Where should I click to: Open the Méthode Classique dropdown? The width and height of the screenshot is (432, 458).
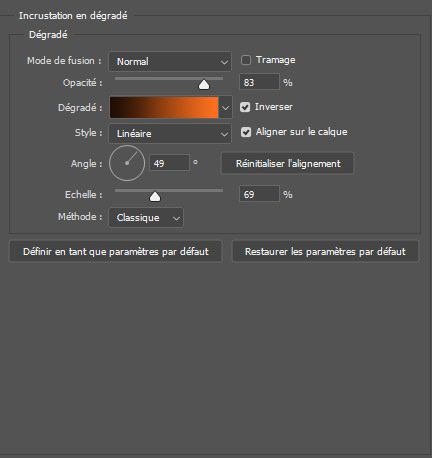point(146,218)
